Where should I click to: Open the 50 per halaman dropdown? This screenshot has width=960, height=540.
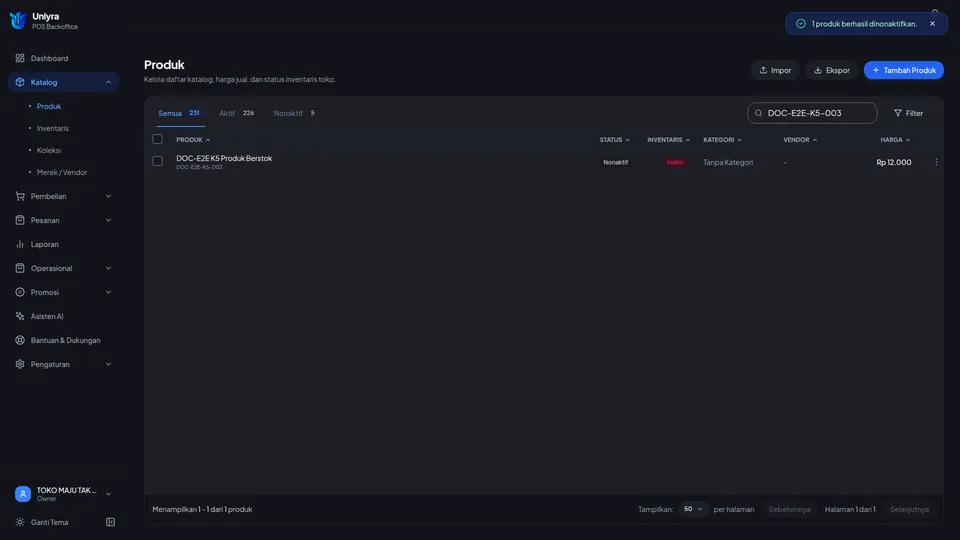pyautogui.click(x=693, y=509)
